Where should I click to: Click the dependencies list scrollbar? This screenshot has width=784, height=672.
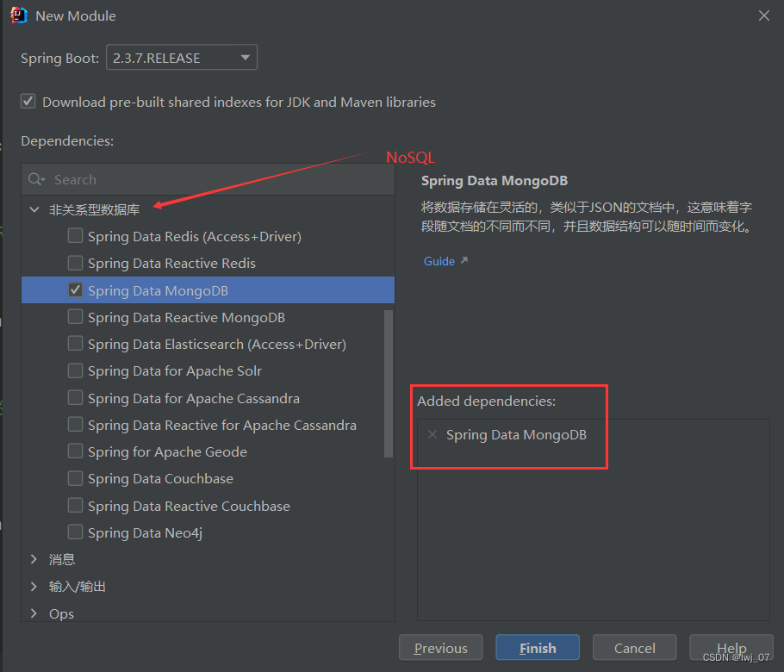(389, 383)
